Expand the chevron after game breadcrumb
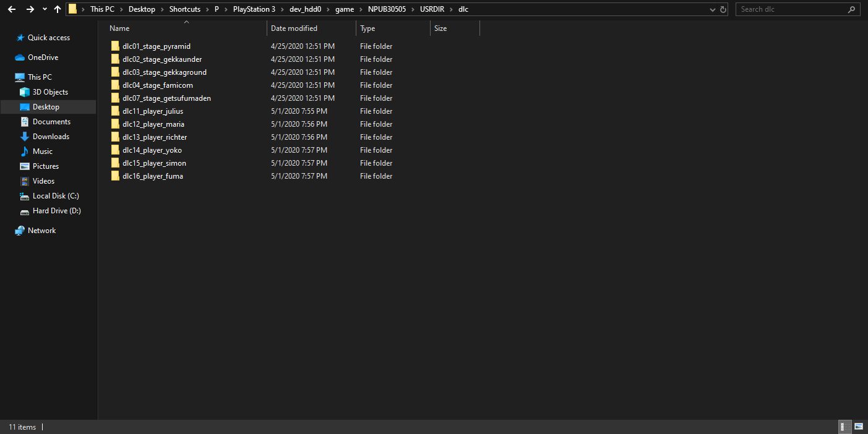Screen dimensions: 868x434 coord(361,9)
